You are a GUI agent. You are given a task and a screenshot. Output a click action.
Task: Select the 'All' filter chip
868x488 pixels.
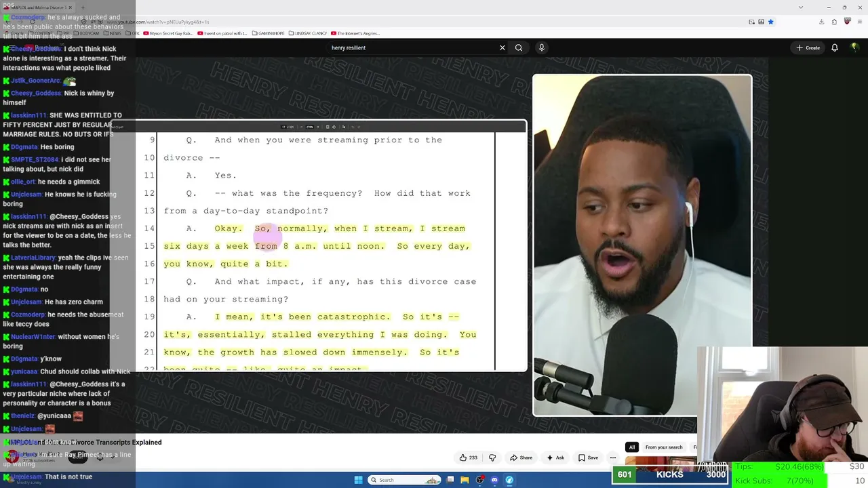[631, 447]
